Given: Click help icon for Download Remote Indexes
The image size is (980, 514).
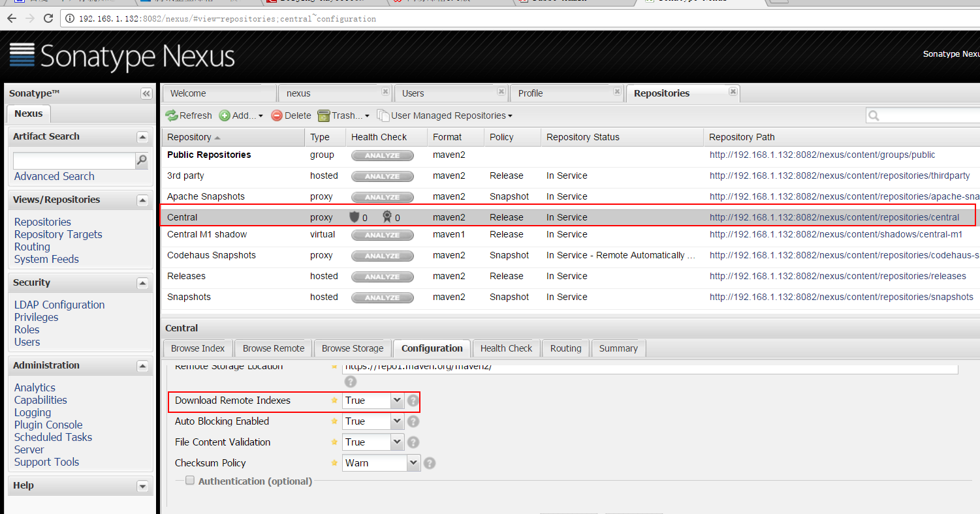Looking at the screenshot, I should [x=413, y=401].
